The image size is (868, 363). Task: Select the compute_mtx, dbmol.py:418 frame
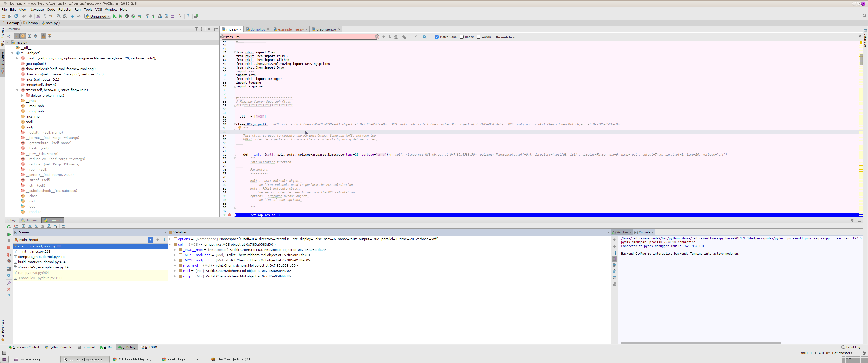[90, 257]
